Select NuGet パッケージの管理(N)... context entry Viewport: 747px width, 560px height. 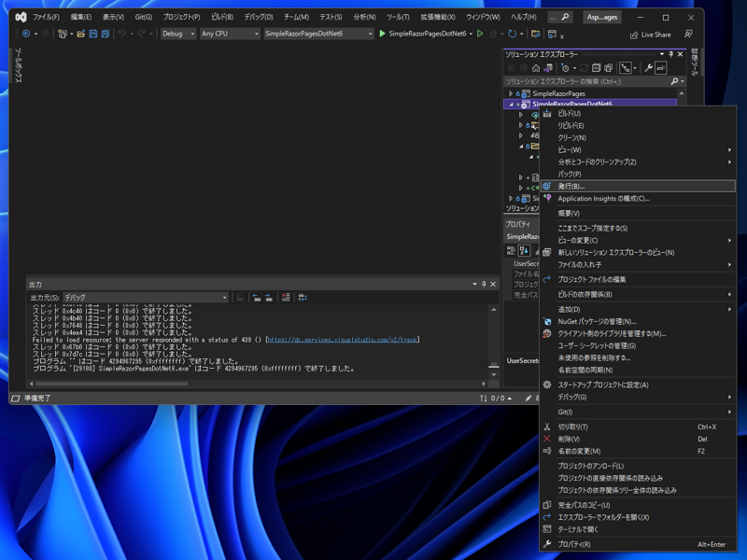pos(638,321)
